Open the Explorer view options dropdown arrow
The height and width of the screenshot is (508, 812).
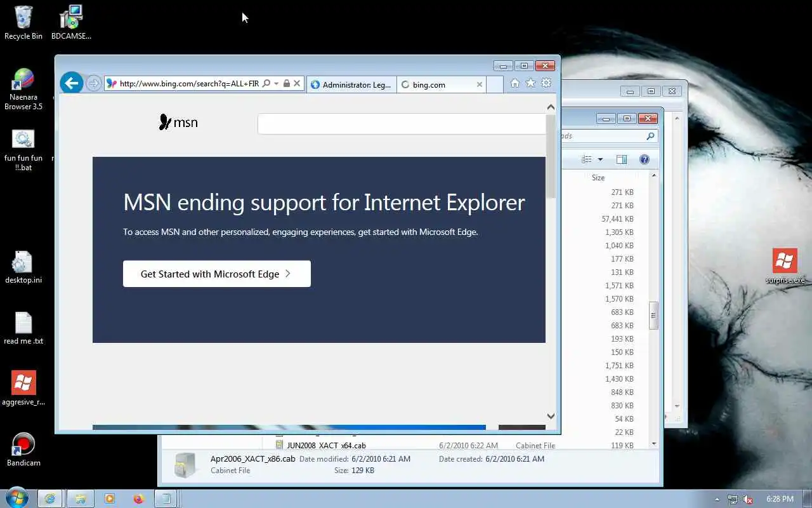pos(600,159)
